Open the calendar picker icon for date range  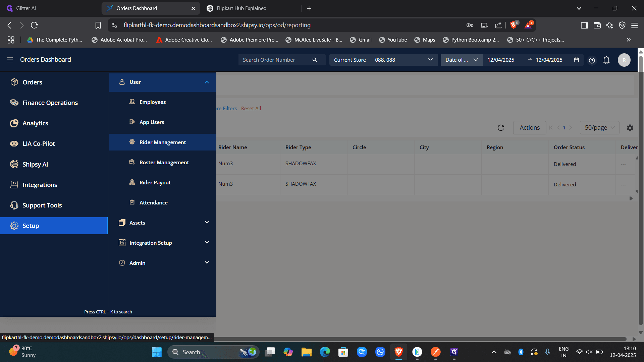point(576,60)
